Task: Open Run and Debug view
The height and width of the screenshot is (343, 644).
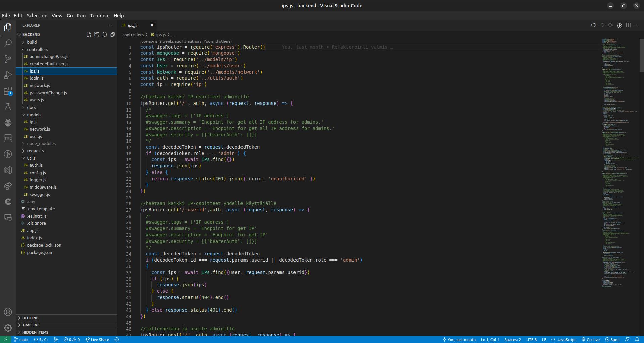Action: pyautogui.click(x=8, y=75)
